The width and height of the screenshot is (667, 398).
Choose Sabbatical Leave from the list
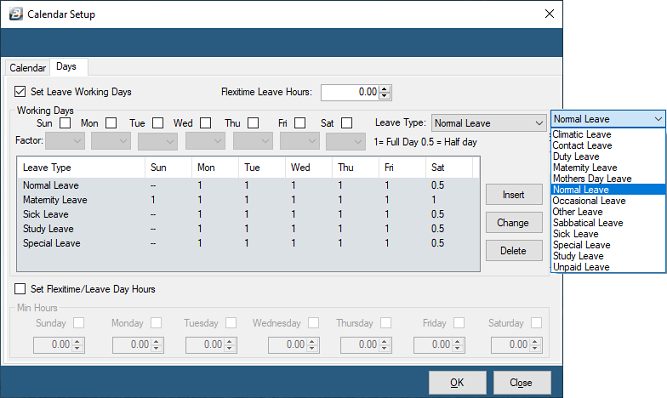click(x=608, y=223)
